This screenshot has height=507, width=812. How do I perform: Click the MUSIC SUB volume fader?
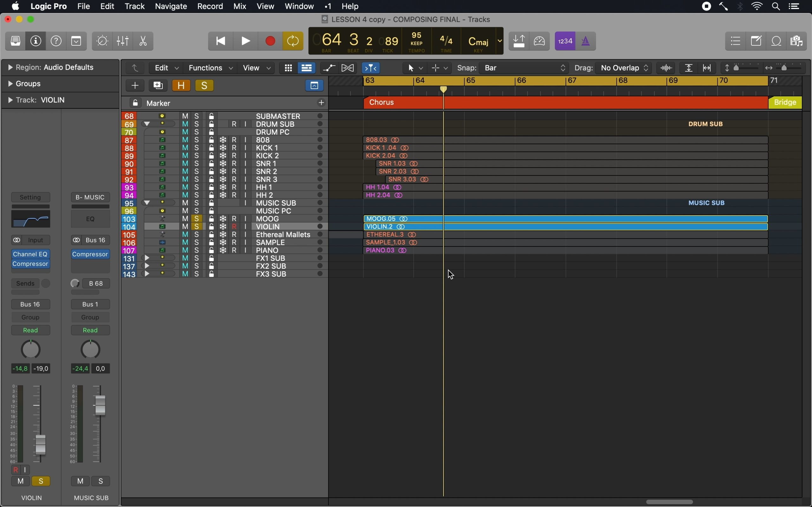click(x=100, y=405)
